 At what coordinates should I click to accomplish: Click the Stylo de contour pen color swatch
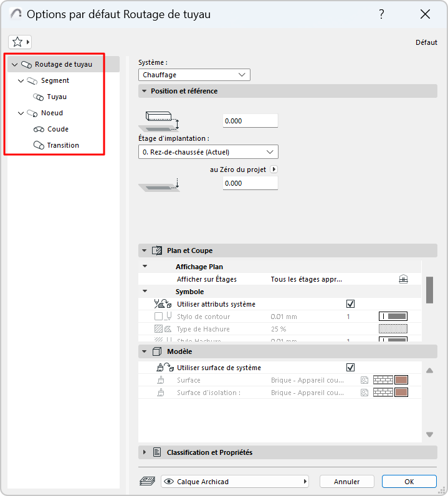pos(393,317)
